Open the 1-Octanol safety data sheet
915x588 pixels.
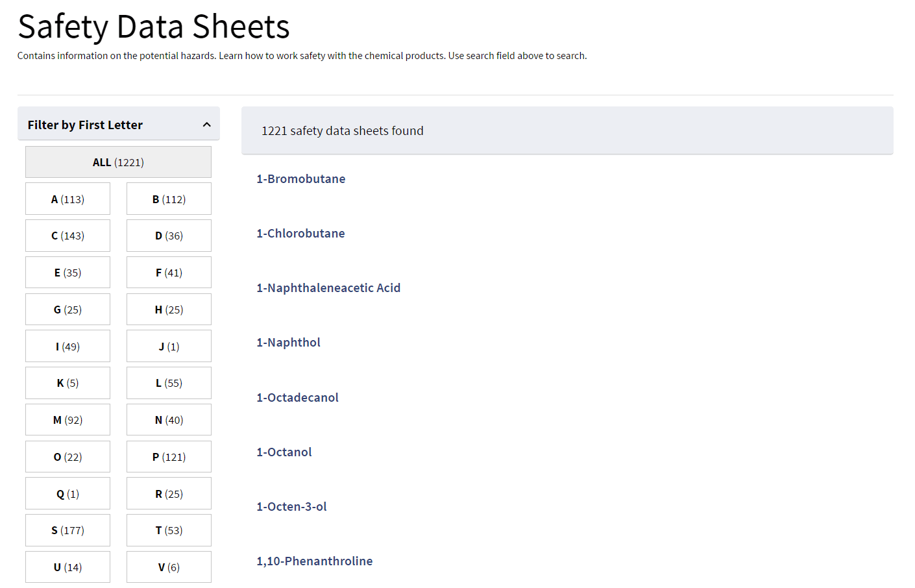pos(284,452)
